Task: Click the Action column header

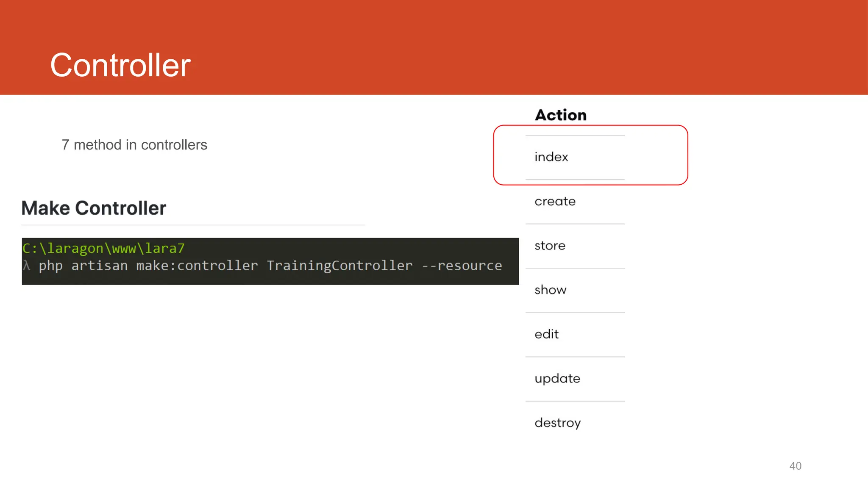Action: point(560,115)
